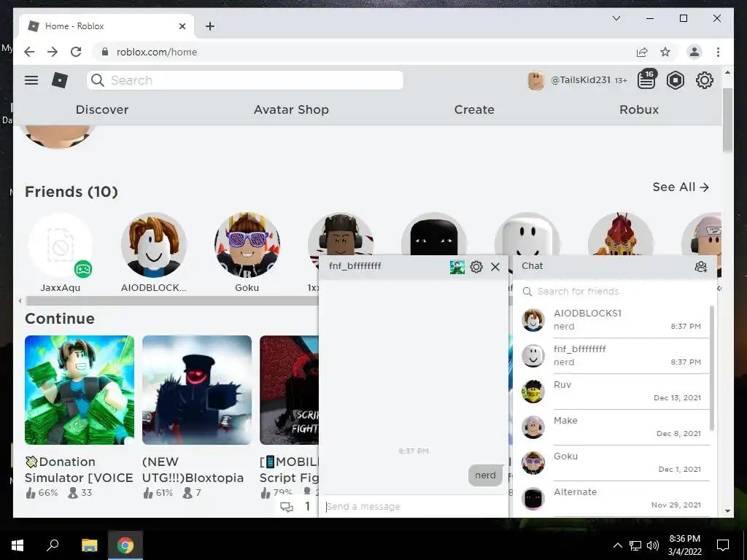Close the Home - Roblox tab

[182, 26]
